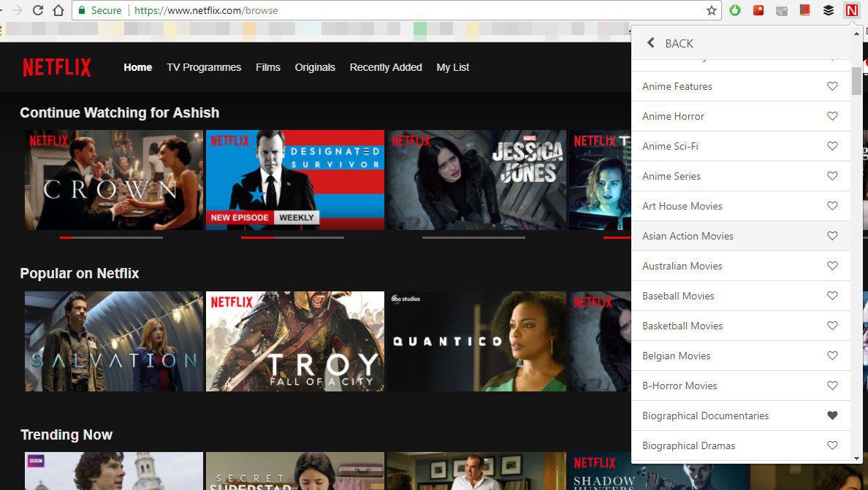Screen dimensions: 868x490
Task: Open Art House Movies category
Action: pyautogui.click(x=682, y=206)
